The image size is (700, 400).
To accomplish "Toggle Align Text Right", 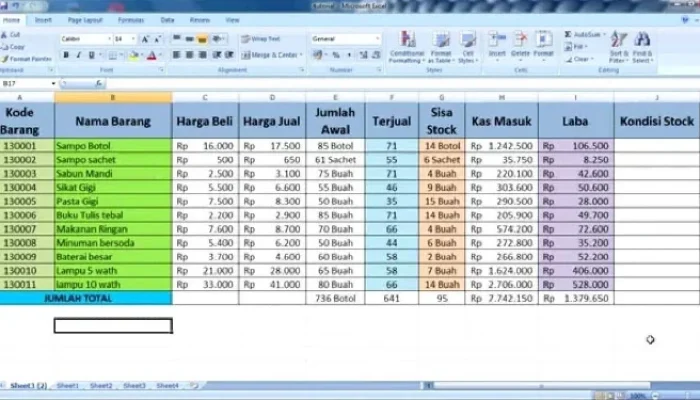I will tap(202, 55).
